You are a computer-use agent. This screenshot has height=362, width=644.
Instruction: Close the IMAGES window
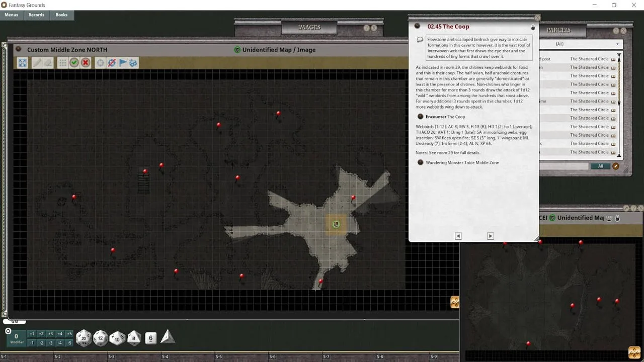(374, 28)
